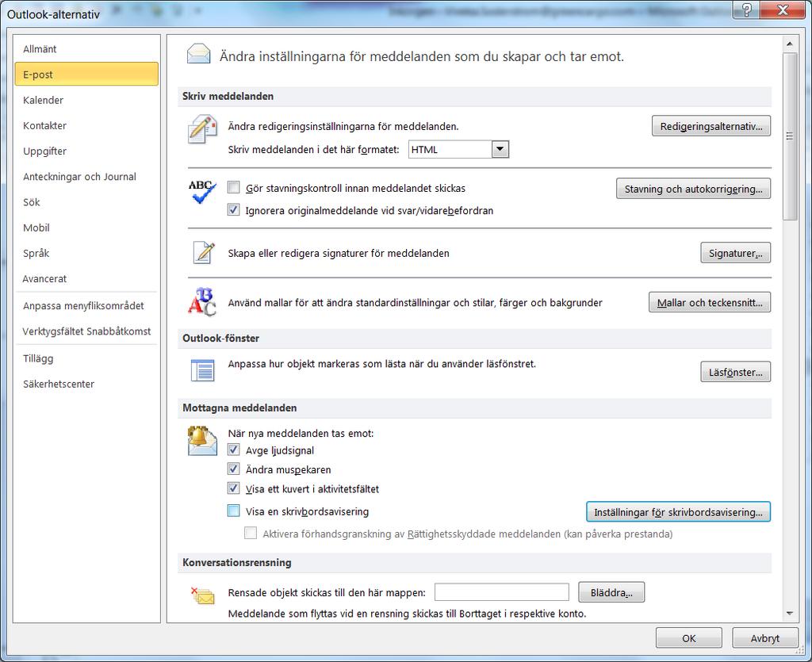Click the ABC spell check icon
This screenshot has width=812, height=662.
(201, 192)
